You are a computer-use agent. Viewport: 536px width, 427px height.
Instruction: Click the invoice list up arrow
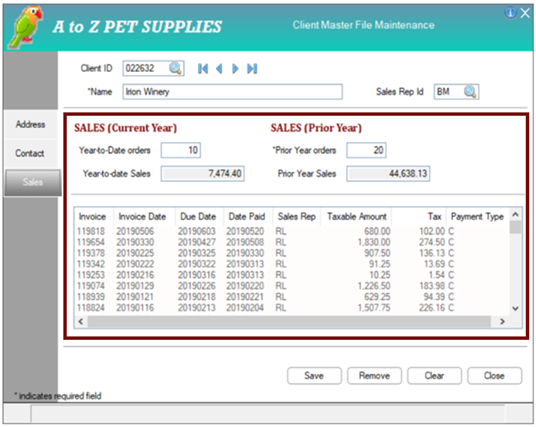(x=515, y=215)
